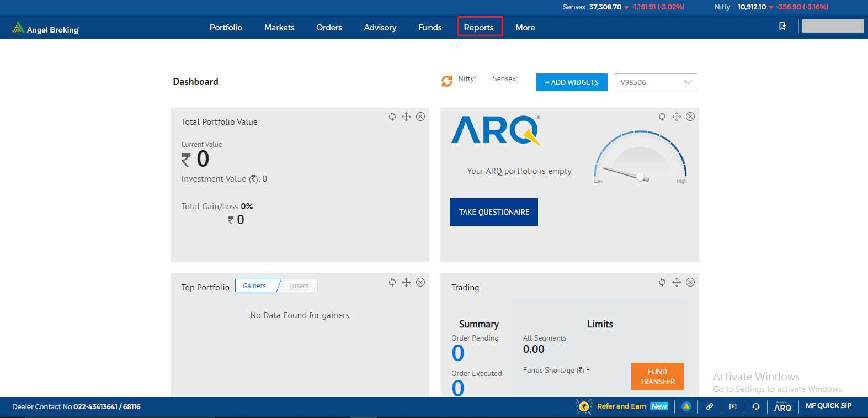Image resolution: width=868 pixels, height=418 pixels.
Task: Click move icon on ARQ widget
Action: (677, 117)
